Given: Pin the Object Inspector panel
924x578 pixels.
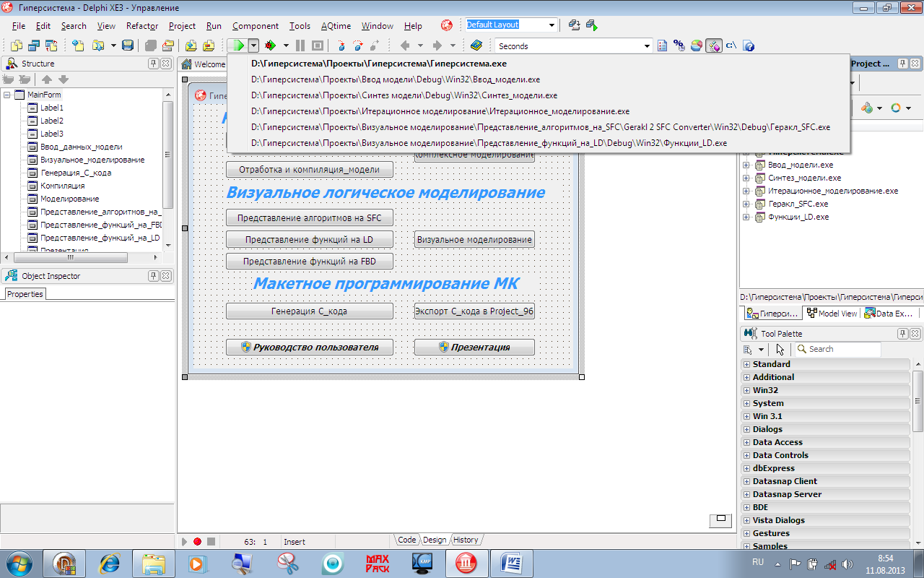Looking at the screenshot, I should [154, 276].
